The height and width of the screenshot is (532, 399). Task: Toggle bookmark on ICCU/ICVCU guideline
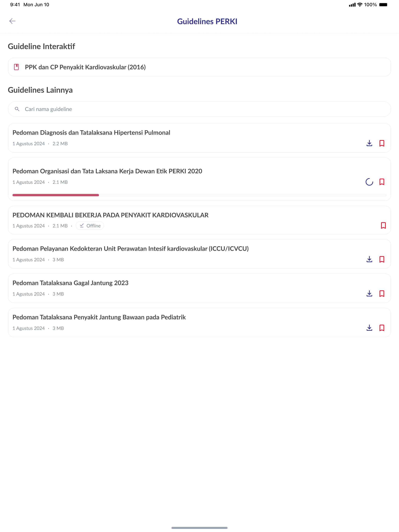point(382,259)
